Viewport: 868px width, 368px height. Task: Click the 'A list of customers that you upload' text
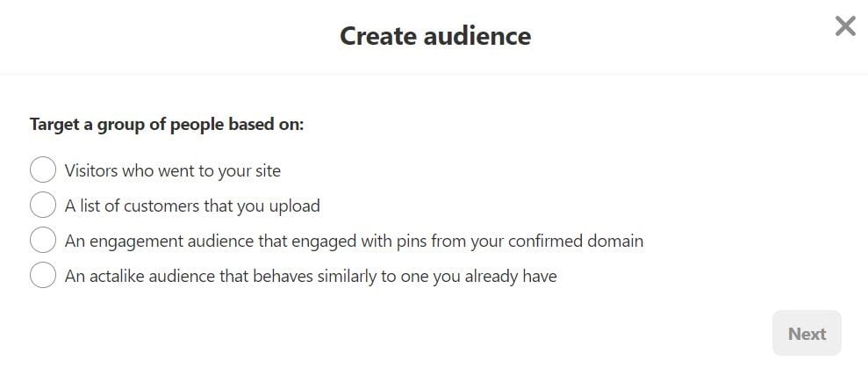(x=192, y=206)
